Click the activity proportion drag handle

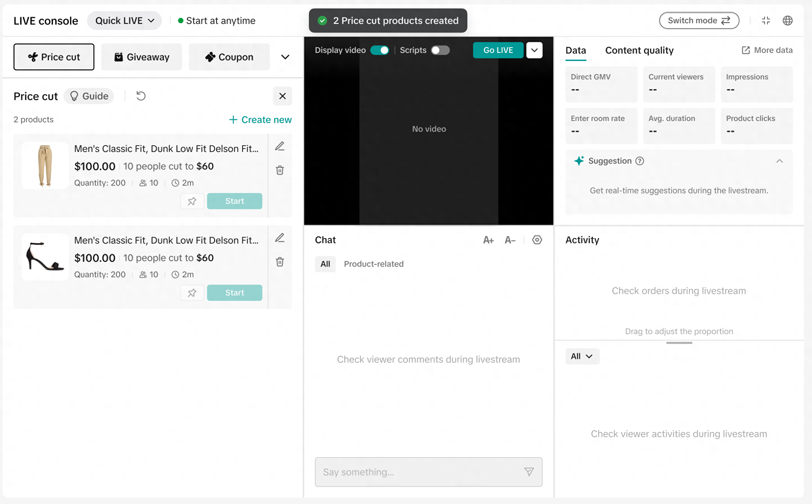679,343
